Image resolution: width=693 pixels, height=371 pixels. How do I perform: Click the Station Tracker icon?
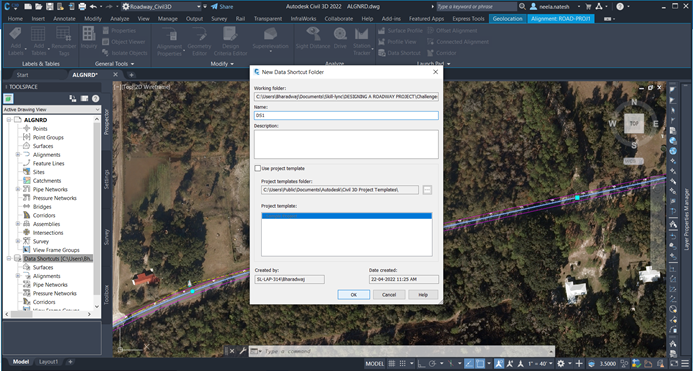[362, 34]
